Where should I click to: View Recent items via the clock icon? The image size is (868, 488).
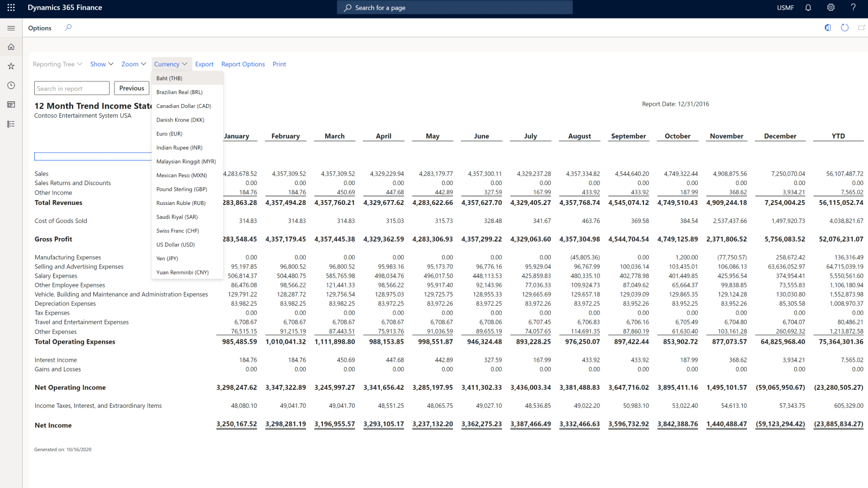tap(11, 85)
